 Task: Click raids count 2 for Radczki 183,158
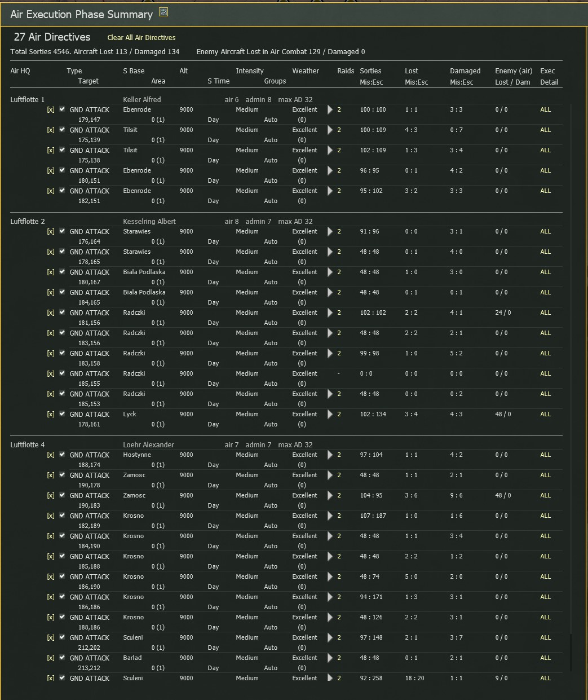[x=339, y=353]
